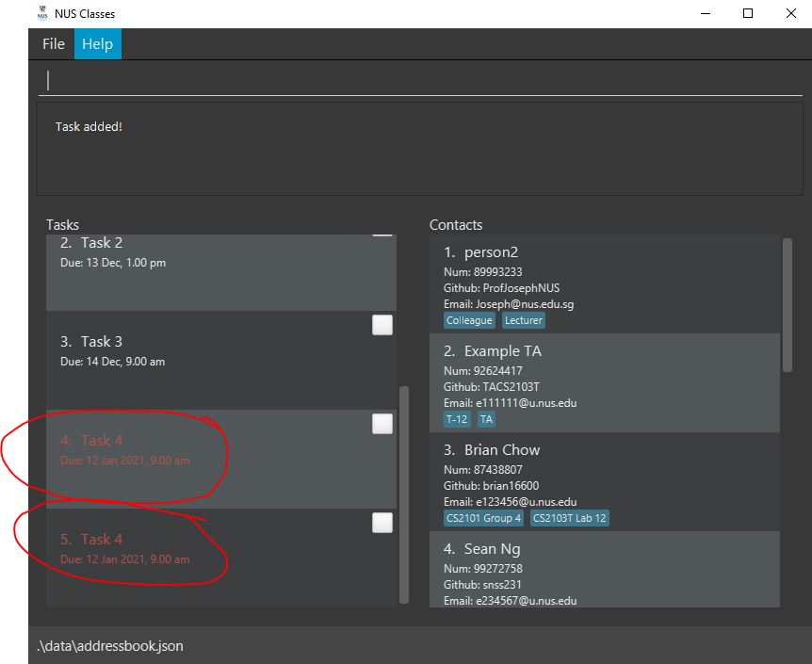Viewport: 812px width, 664px height.
Task: Click the Joseph@nus.edu.sg email text
Action: [525, 304]
